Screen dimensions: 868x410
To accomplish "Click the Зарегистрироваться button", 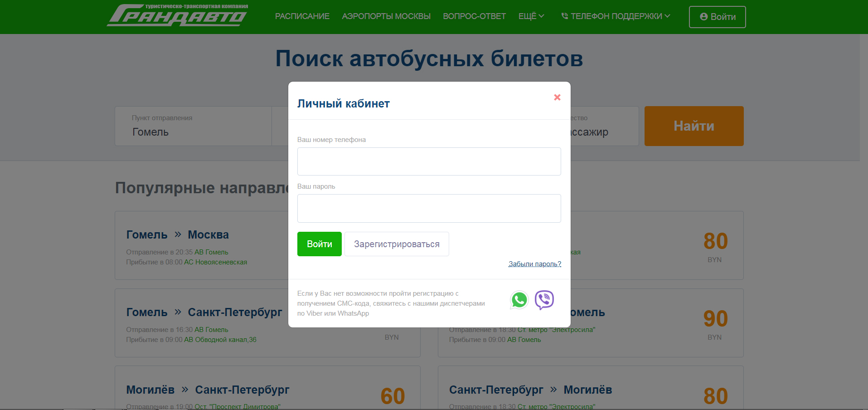I will click(x=397, y=244).
